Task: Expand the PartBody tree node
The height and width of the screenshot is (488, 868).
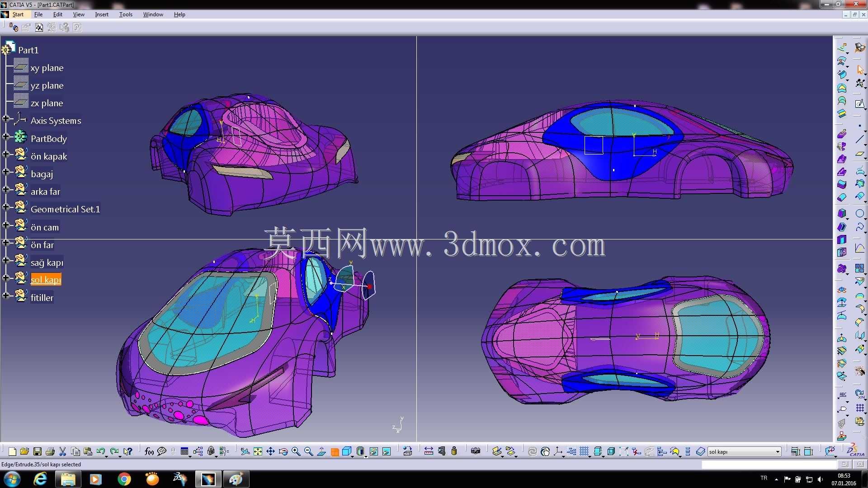Action: [6, 136]
